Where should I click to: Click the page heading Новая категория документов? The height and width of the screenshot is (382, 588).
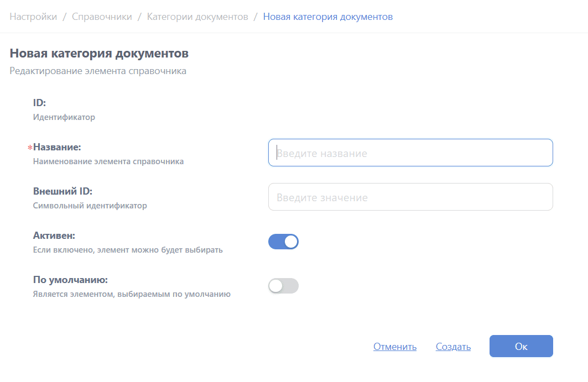[99, 54]
